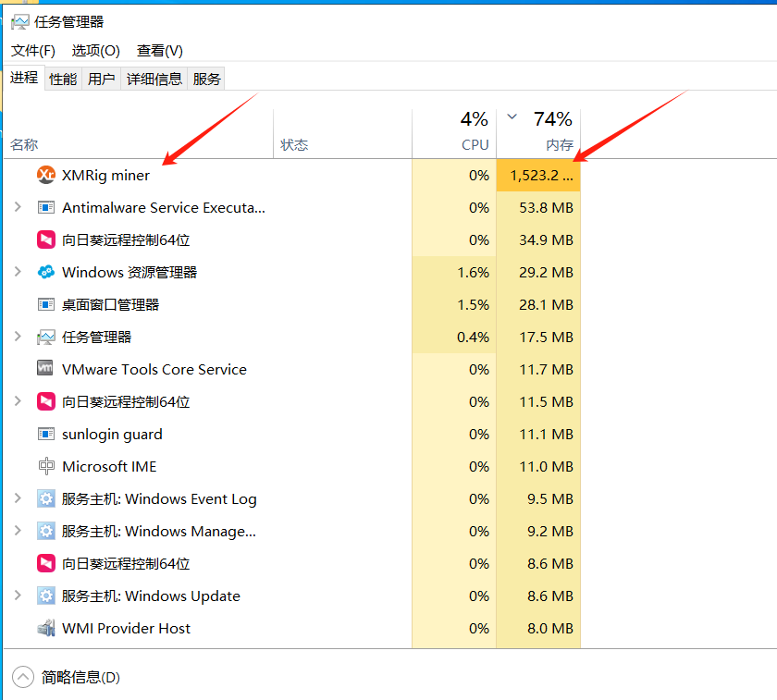
Task: Click the 简略信息(D) link
Action: click(80, 677)
